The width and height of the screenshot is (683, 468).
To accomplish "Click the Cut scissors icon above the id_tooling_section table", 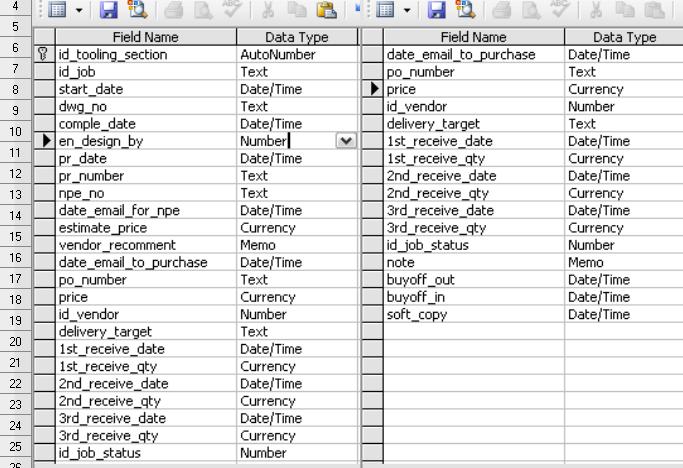I will click(268, 10).
